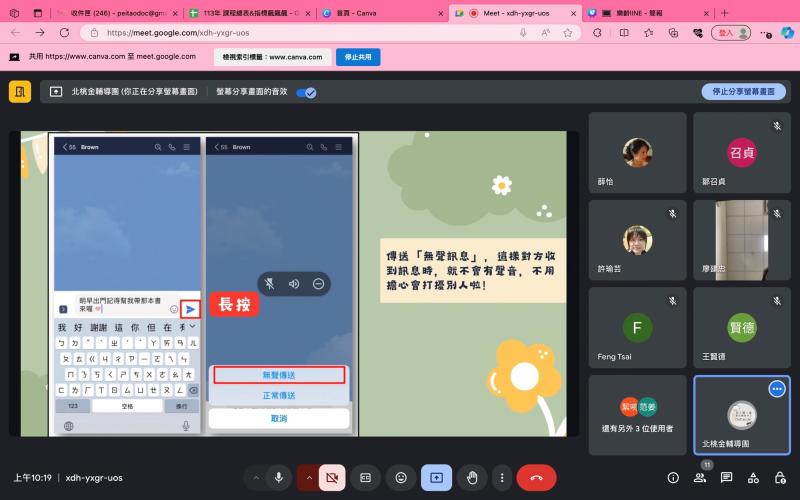Viewport: 800px width, 500px height.
Task: Open the tab actions menu icon
Action: point(38,13)
